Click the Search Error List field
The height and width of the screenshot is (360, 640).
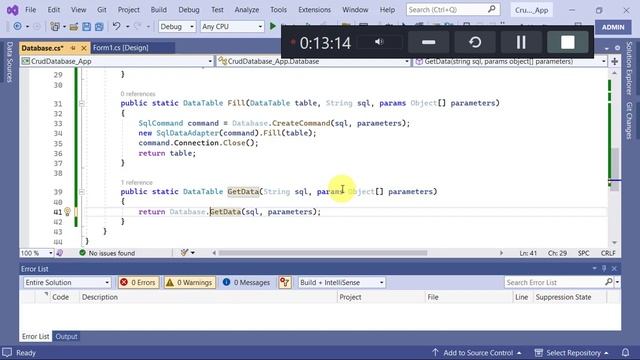(554, 282)
